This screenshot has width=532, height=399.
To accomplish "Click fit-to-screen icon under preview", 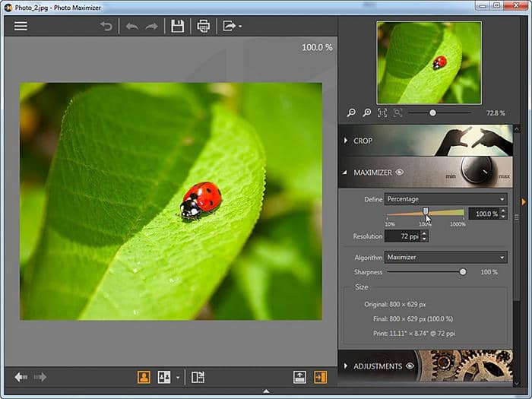I will [x=382, y=112].
